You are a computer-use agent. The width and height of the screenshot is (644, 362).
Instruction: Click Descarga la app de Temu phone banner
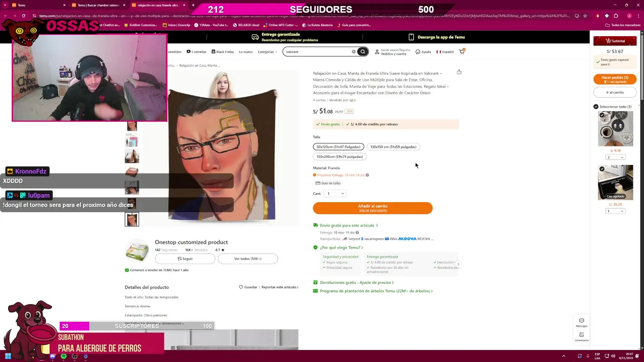point(436,37)
